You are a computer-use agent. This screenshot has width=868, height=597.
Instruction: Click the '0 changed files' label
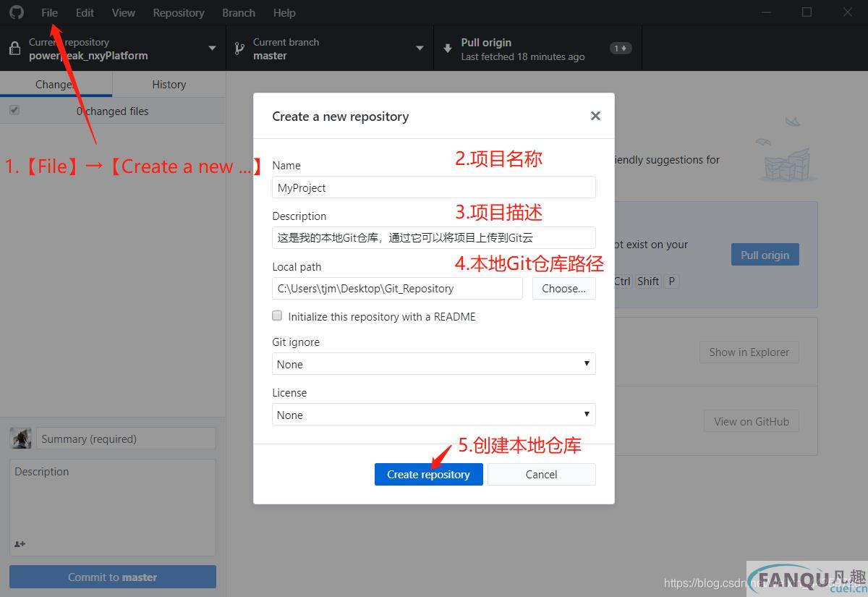point(112,111)
